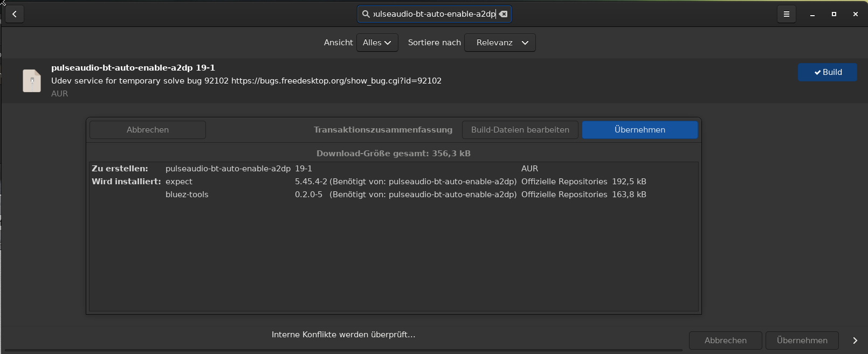The height and width of the screenshot is (354, 868).
Task: Click the search magnifier icon
Action: (x=366, y=14)
